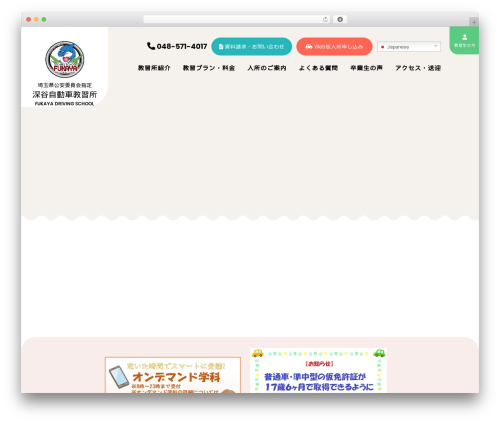Open the 教習プラン・料金 menu item

click(209, 68)
